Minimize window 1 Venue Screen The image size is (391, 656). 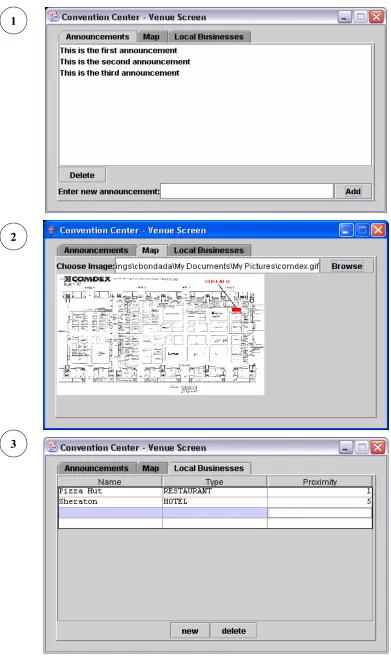click(x=345, y=17)
